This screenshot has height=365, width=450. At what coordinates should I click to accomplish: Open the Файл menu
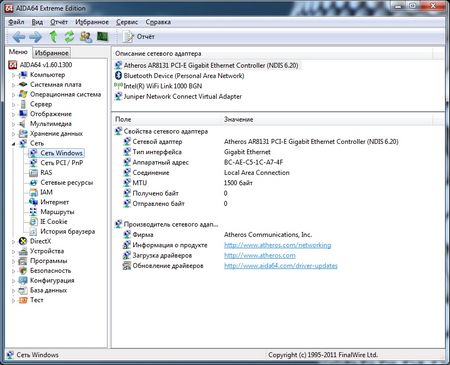[x=16, y=22]
